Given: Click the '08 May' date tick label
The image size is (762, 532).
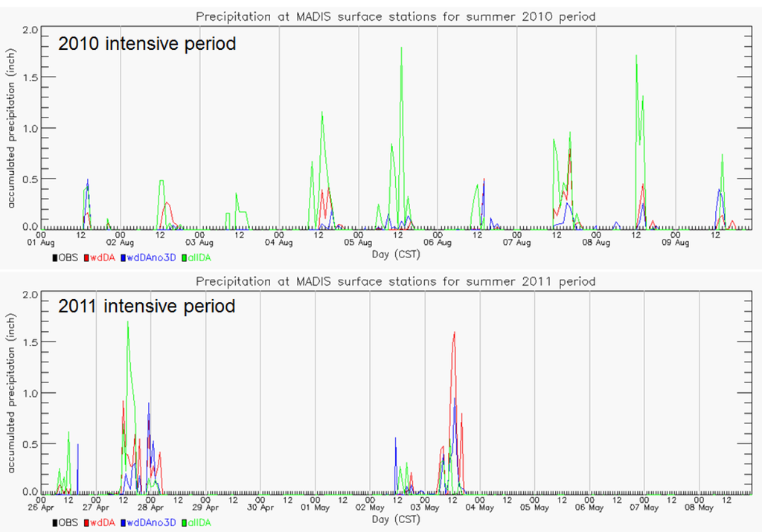Looking at the screenshot, I should tap(699, 507).
